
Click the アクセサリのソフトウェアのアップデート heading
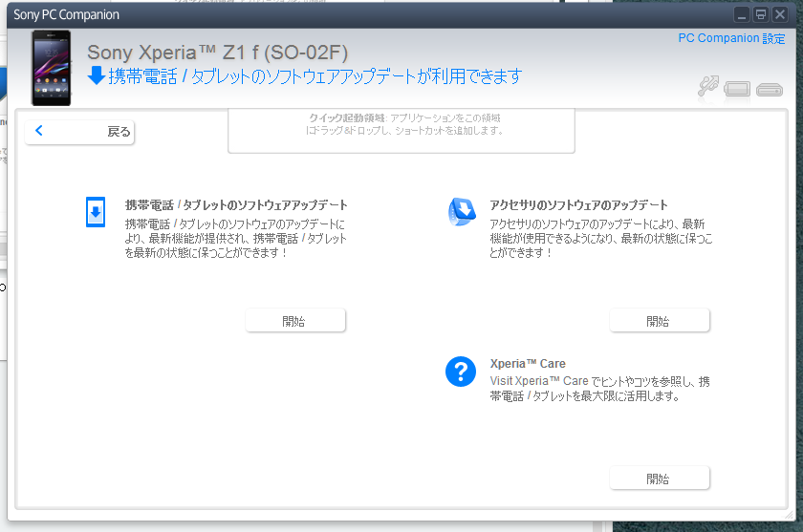click(x=578, y=205)
